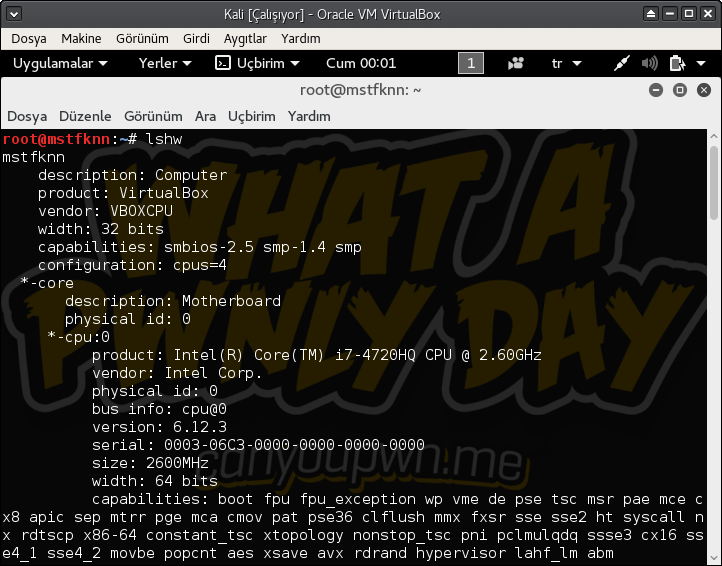
Task: Open the VirtualBox Aygıtlar menu
Action: tap(245, 38)
